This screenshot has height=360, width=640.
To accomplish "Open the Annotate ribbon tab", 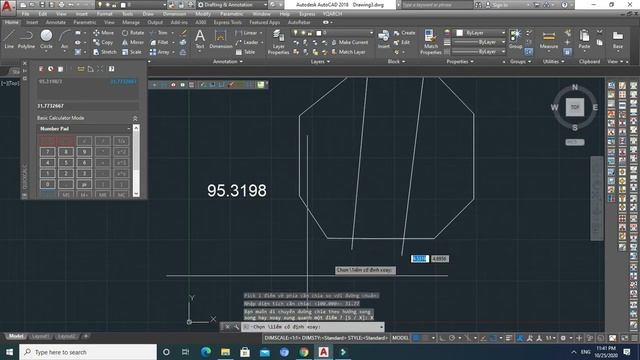I will (56, 22).
